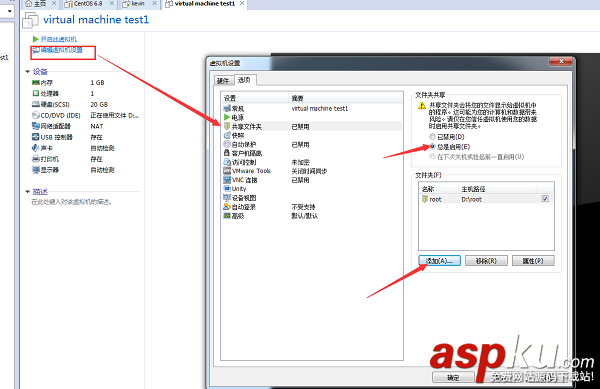Select the snapshots icon in list
Viewport: 600px width, 389px height.
(227, 135)
